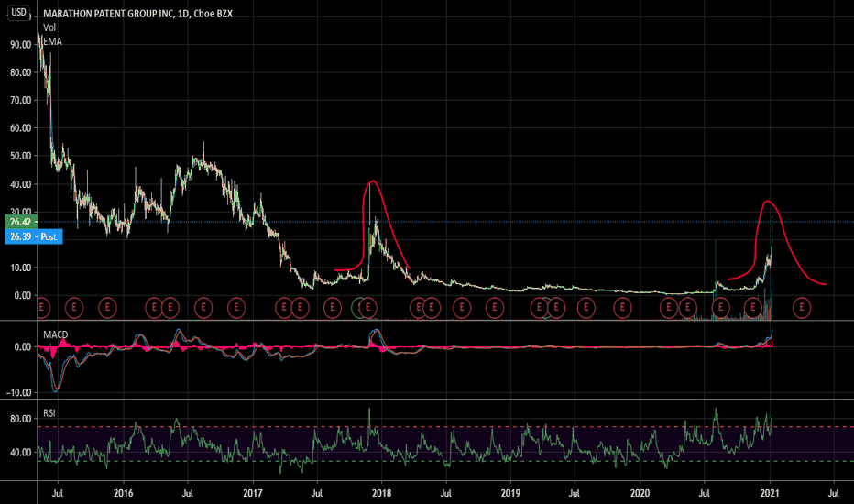Screen dimensions: 854x504
Task: Select the Vol indicator label
Action: coord(49,27)
